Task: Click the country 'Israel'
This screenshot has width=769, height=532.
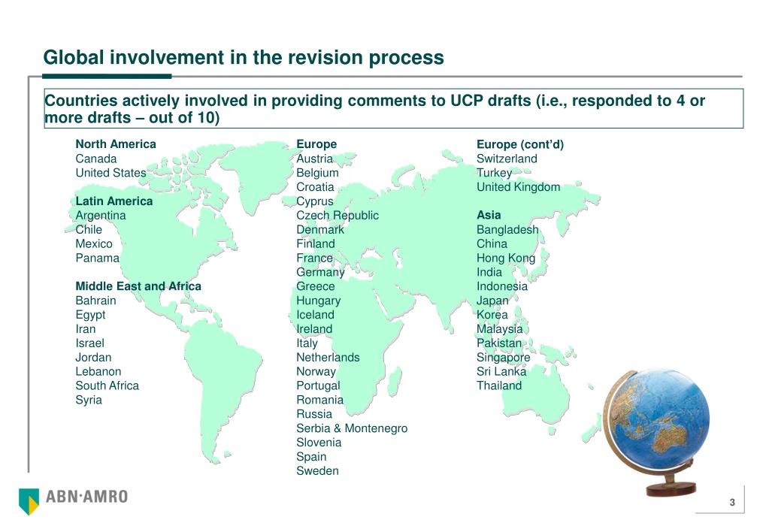Action: point(89,343)
